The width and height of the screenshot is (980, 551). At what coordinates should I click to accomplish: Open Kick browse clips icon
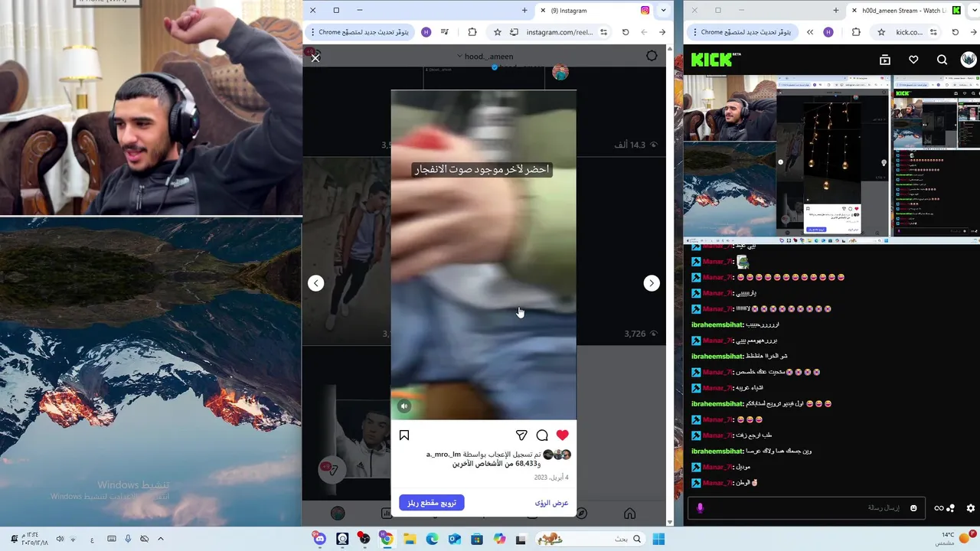click(885, 60)
